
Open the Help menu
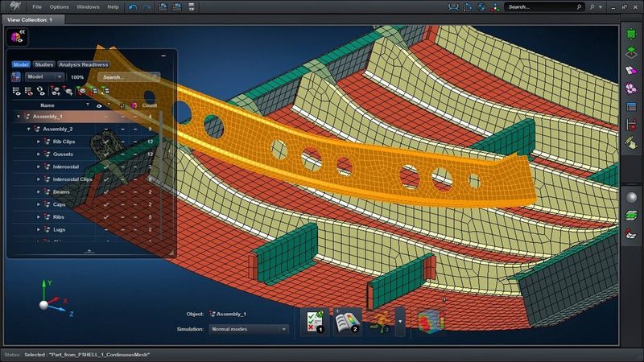coord(113,7)
